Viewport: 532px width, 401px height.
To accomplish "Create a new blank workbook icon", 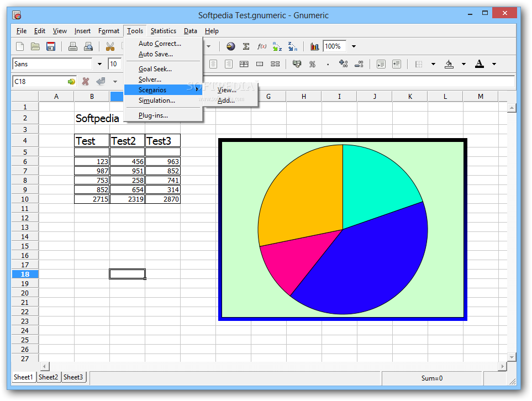I will (20, 46).
